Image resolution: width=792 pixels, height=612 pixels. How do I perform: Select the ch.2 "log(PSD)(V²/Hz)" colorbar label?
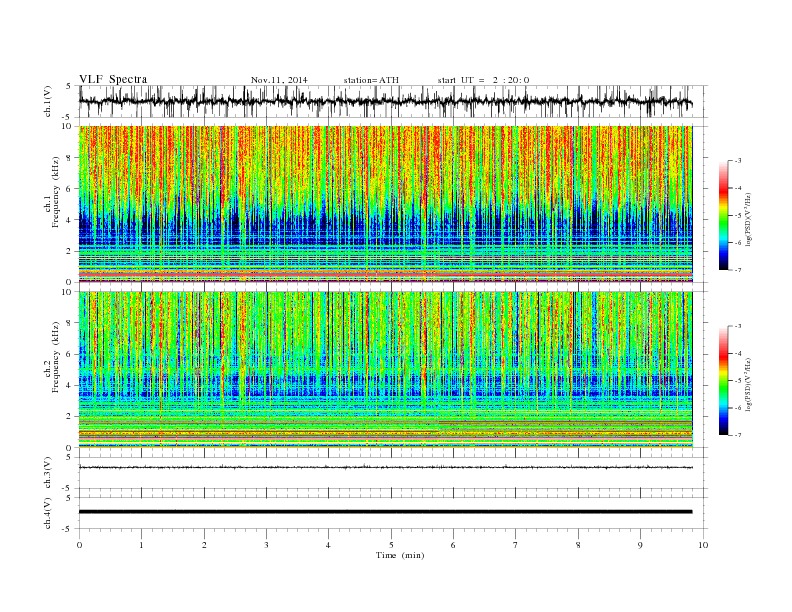coord(748,384)
